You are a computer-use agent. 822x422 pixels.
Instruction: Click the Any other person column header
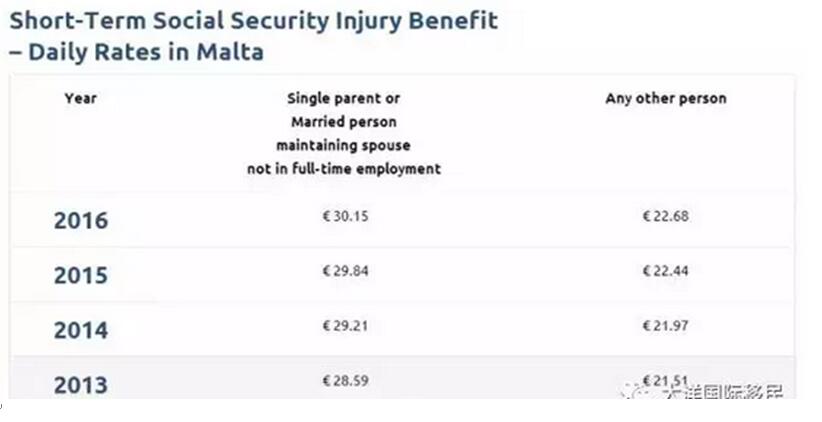pos(666,98)
